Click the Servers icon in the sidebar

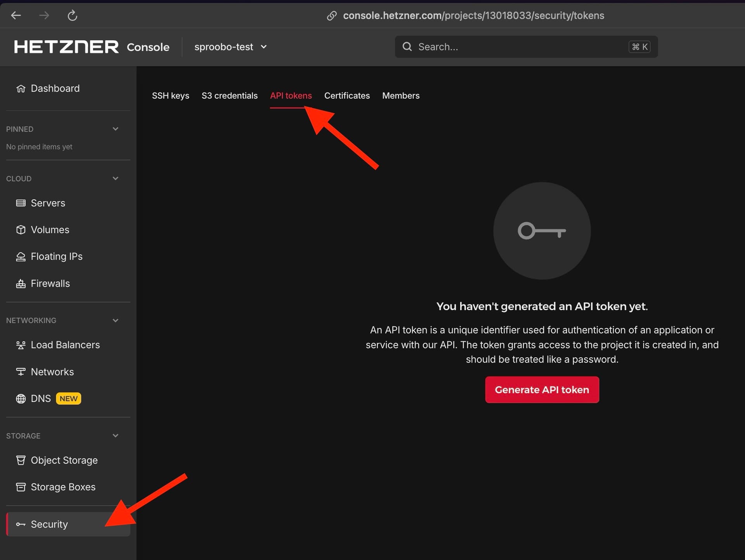coord(21,203)
